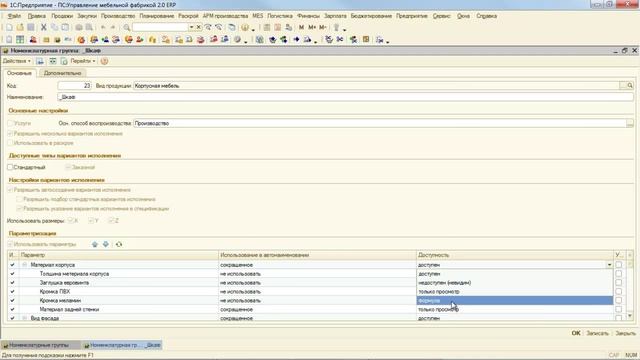Viewport: 640px width, 360px height.
Task: Click the Закрыть button
Action: click(625, 333)
